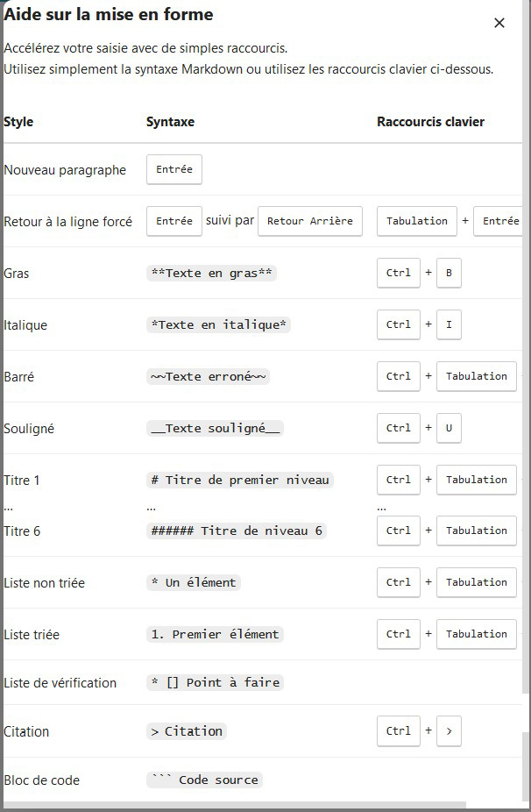Click the ``` Code source snippet
This screenshot has width=531, height=812.
pos(205,780)
